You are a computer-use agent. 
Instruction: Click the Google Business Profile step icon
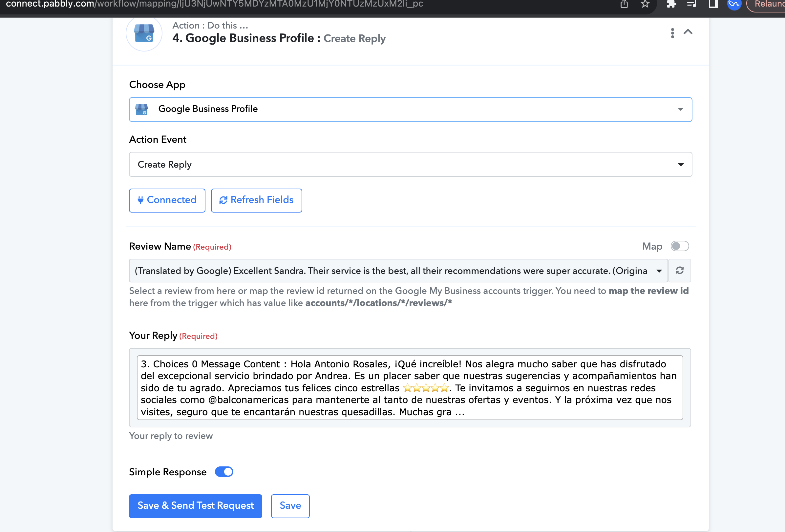pos(144,33)
